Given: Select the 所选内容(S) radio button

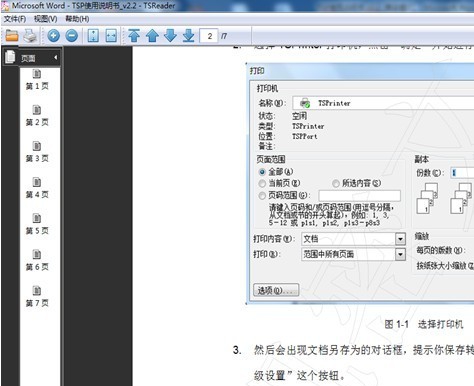Looking at the screenshot, I should (336, 183).
